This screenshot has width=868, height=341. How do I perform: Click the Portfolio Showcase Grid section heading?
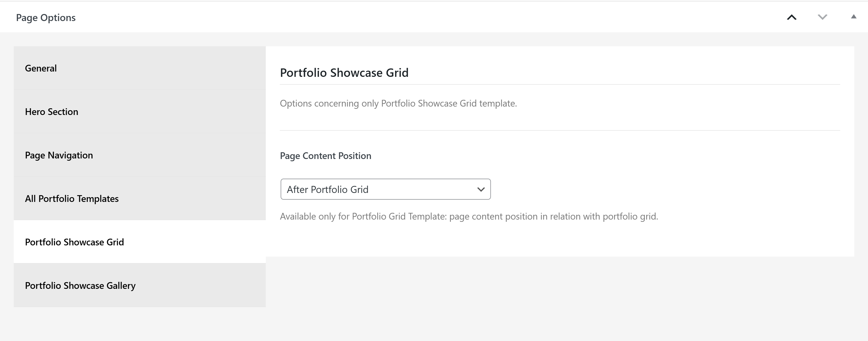[x=344, y=72]
